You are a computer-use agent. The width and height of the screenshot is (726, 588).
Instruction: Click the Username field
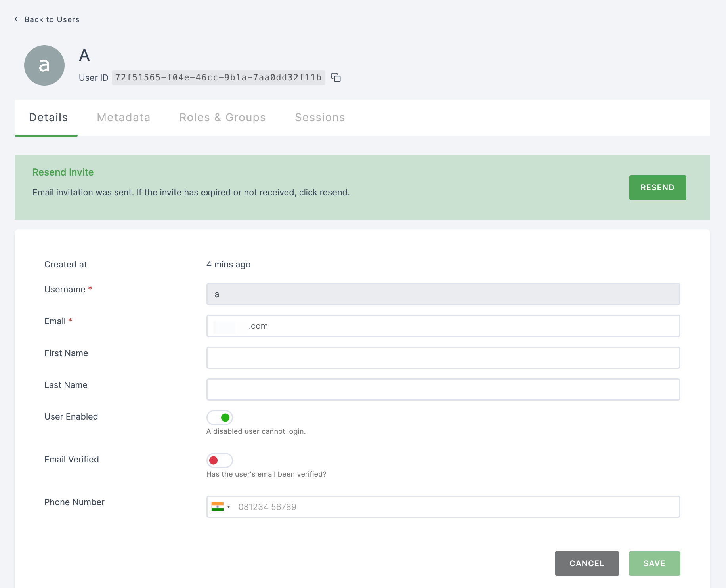tap(443, 294)
